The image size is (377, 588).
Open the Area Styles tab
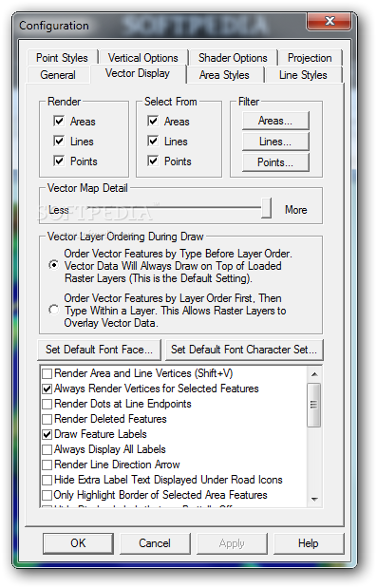pyautogui.click(x=224, y=75)
